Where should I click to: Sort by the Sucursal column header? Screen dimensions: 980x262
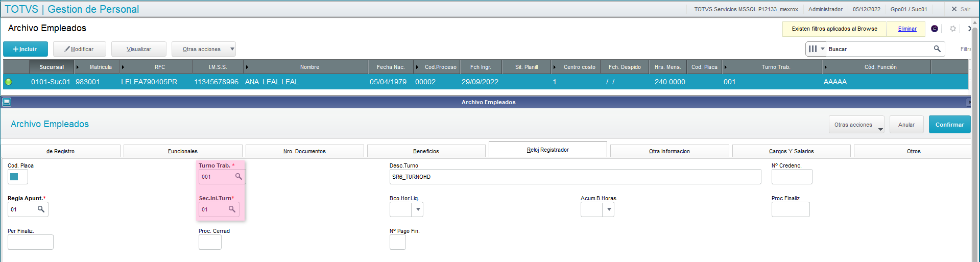click(x=52, y=67)
